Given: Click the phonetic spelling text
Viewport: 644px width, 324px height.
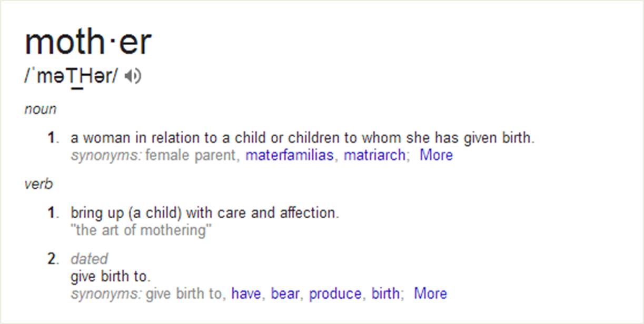Looking at the screenshot, I should tap(72, 77).
